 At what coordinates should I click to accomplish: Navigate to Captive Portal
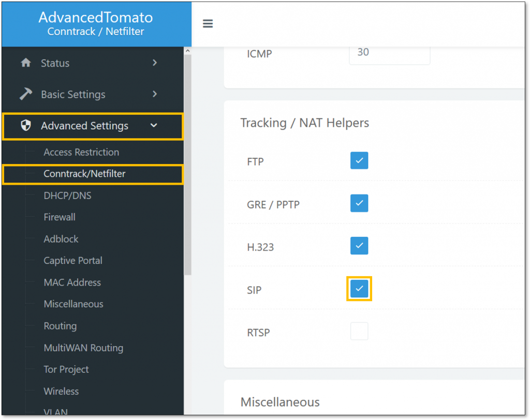[x=73, y=261]
